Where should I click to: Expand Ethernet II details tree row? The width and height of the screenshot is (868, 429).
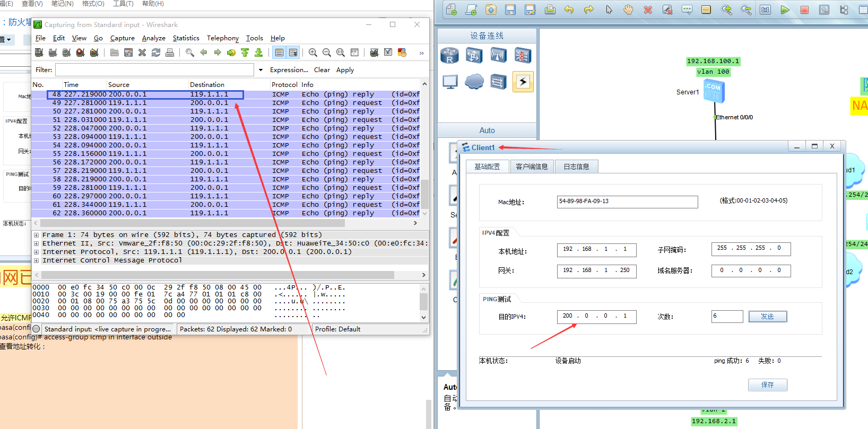point(36,243)
